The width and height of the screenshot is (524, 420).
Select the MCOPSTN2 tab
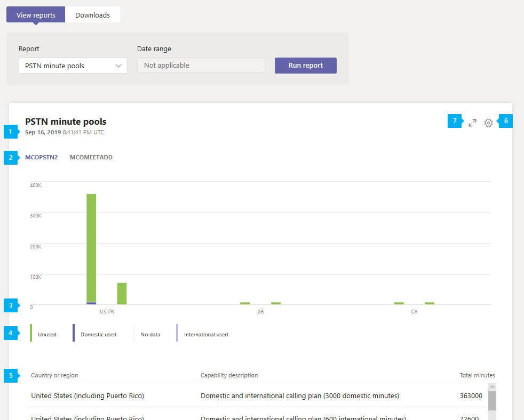(x=42, y=157)
